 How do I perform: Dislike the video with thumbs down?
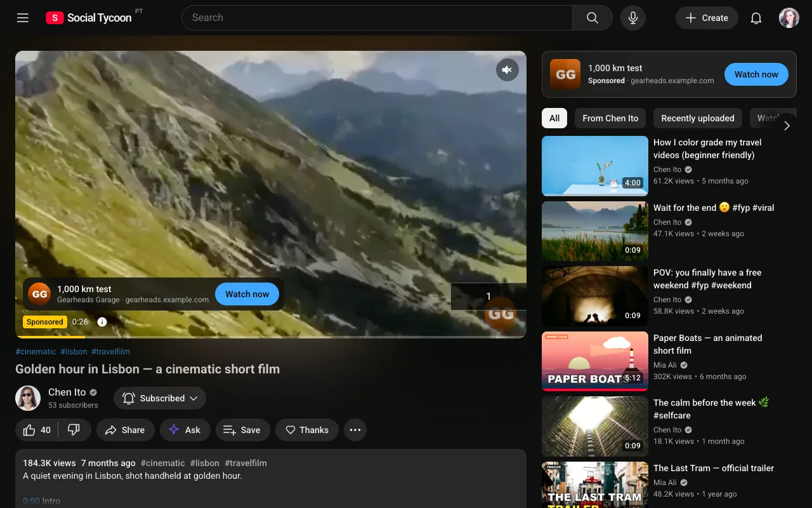74,430
